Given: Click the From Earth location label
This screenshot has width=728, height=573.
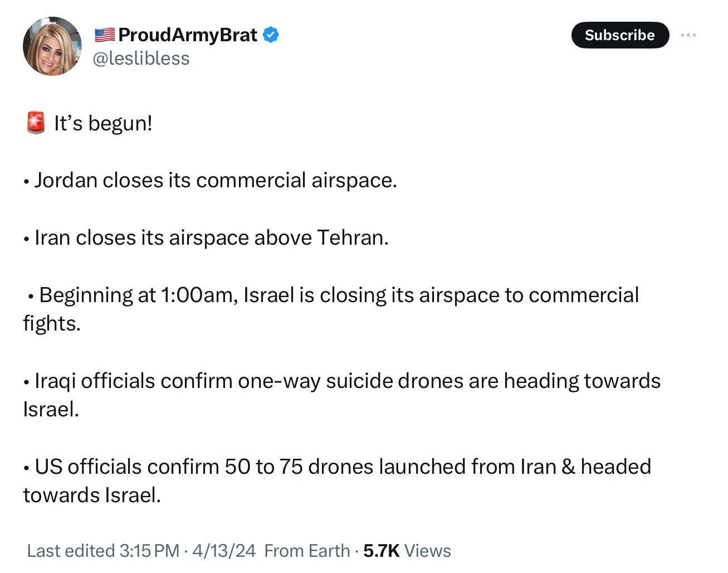Looking at the screenshot, I should (x=307, y=551).
